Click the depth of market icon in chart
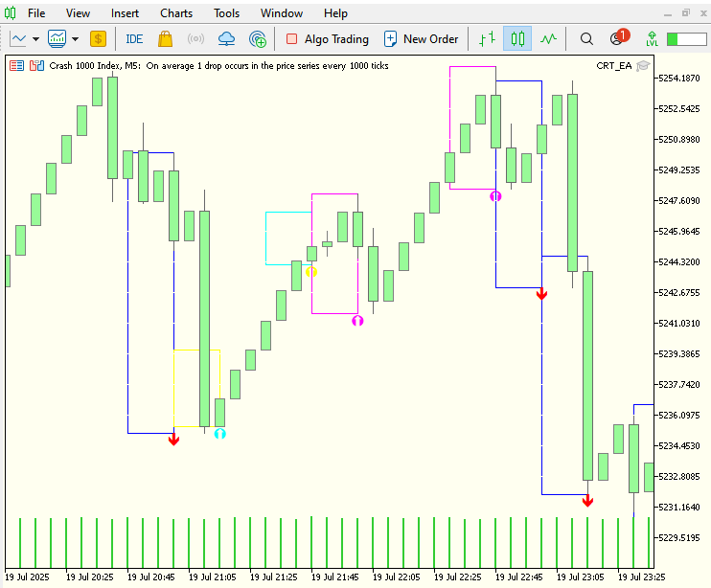 tap(36, 66)
